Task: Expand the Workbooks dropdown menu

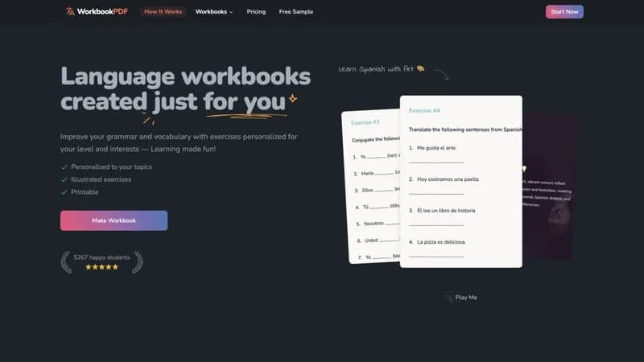Action: pyautogui.click(x=214, y=11)
